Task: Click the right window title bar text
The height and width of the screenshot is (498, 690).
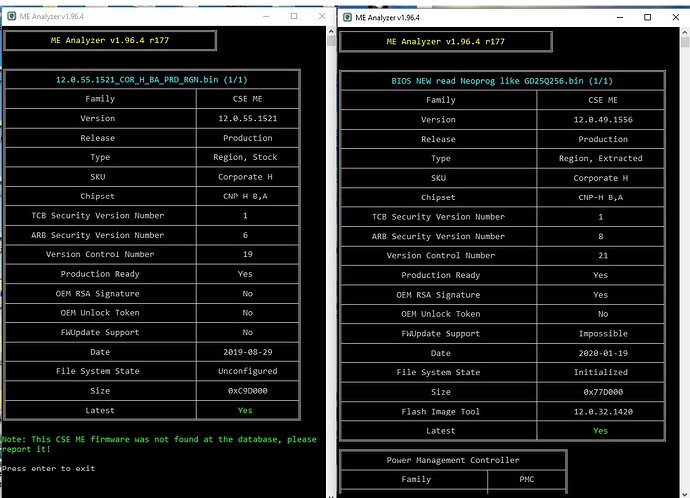Action: [388, 18]
